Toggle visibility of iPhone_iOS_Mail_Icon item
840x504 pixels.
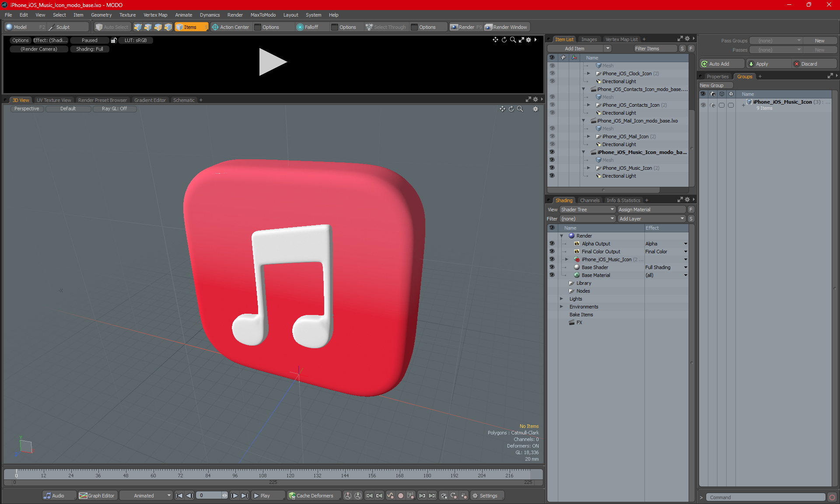tap(552, 136)
